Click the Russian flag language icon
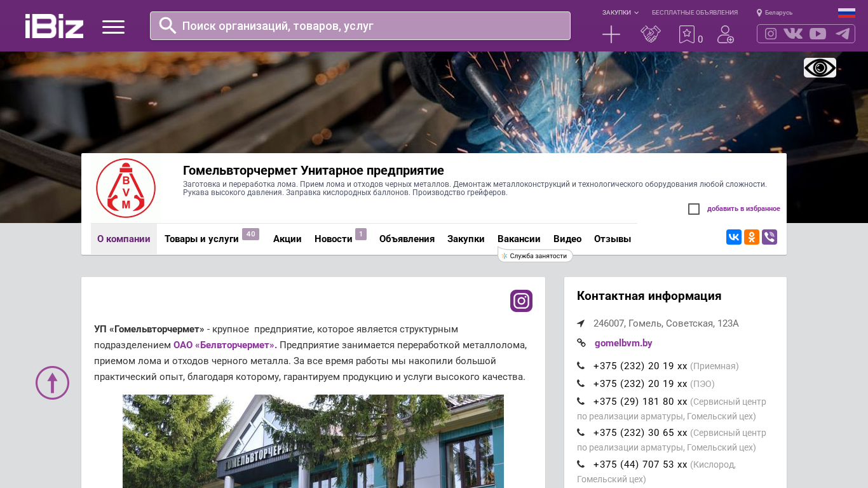Image resolution: width=868 pixels, height=488 pixels. (846, 13)
